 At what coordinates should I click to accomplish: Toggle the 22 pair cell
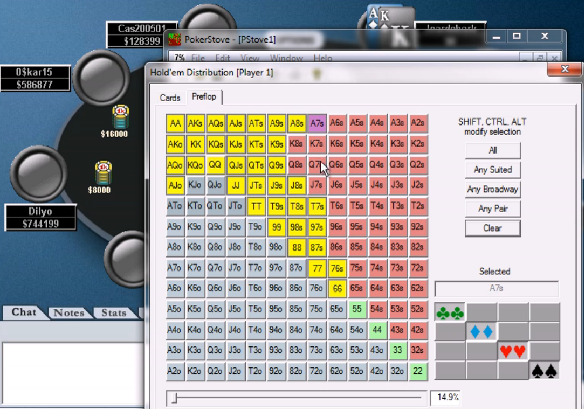click(x=418, y=371)
